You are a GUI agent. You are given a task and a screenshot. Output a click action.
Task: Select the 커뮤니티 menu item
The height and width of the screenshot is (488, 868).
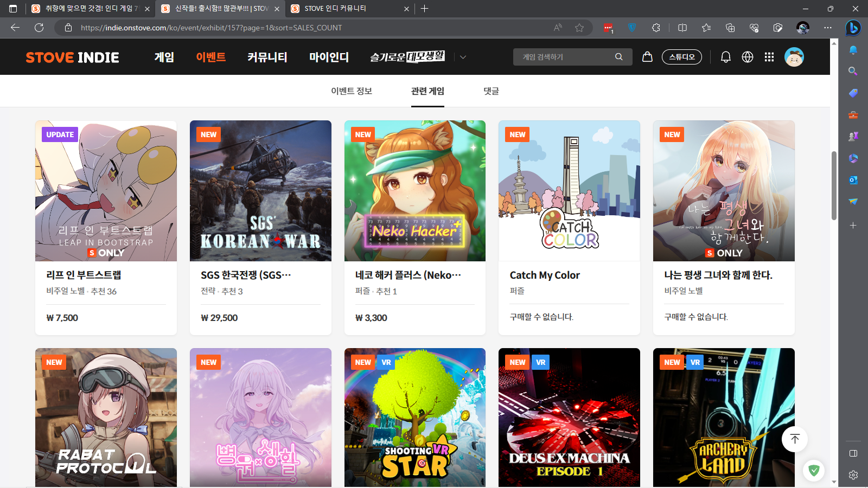[x=267, y=57]
